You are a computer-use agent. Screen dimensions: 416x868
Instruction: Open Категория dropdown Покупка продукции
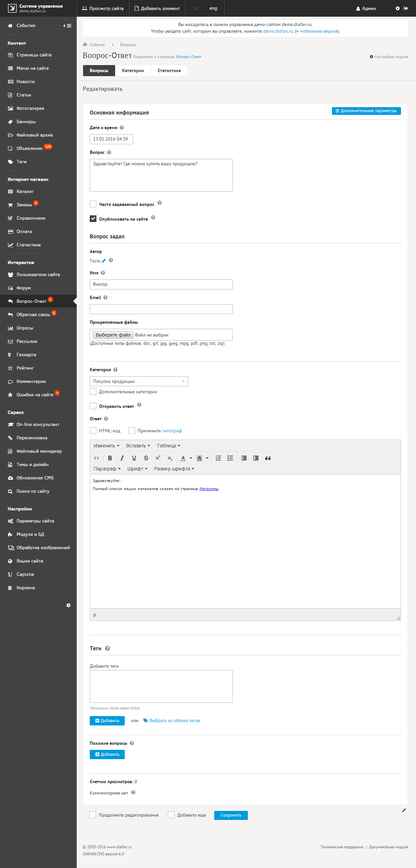[x=139, y=381]
